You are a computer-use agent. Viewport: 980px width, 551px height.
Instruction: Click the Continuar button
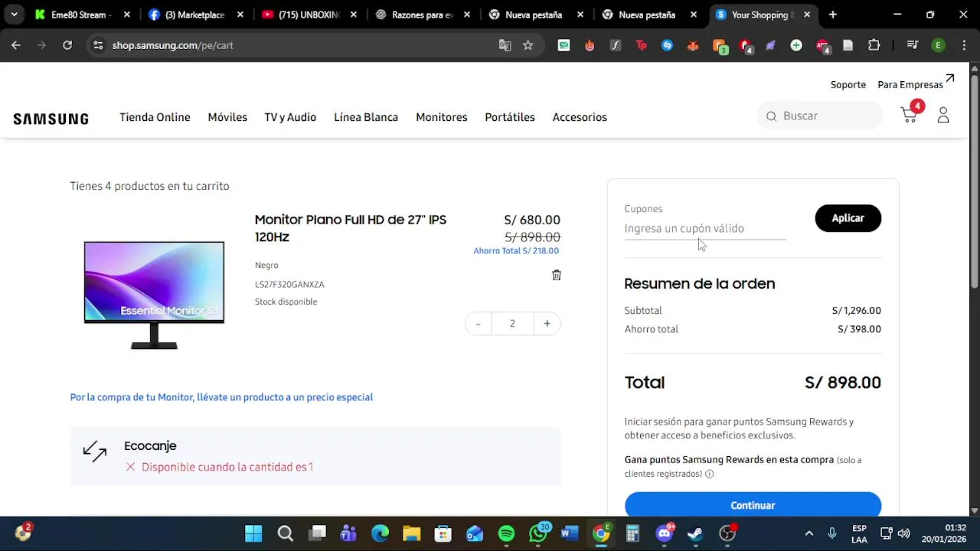coord(753,504)
